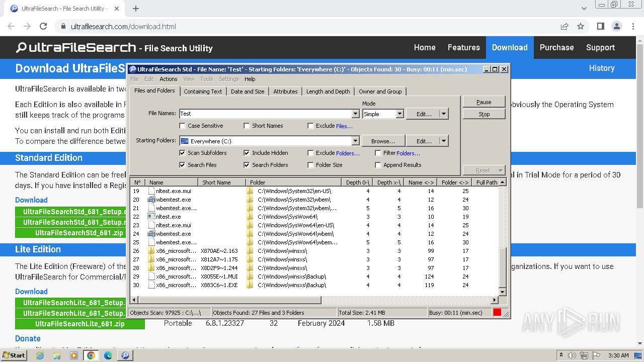Go back in browser history

11,26
